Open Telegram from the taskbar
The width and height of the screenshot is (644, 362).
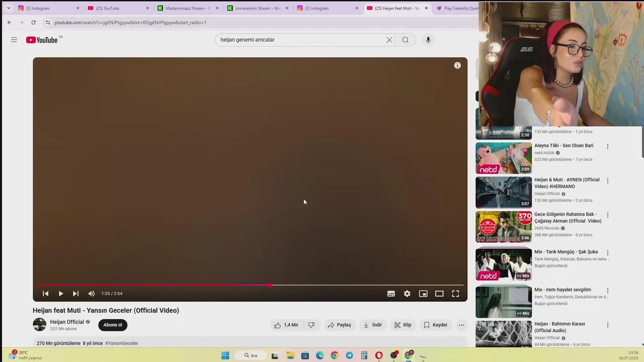click(349, 355)
